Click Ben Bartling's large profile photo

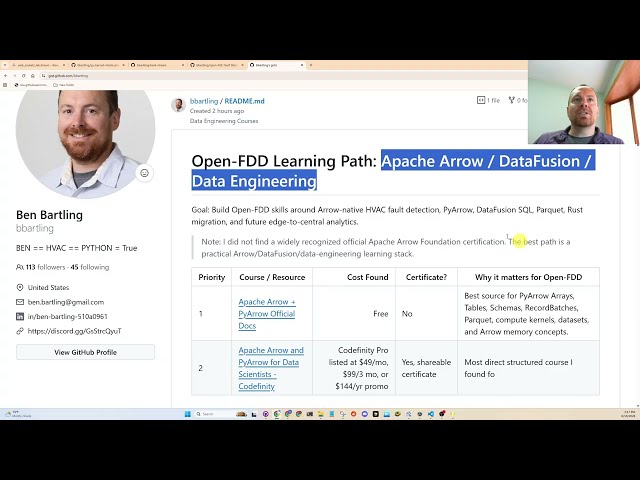(x=85, y=143)
